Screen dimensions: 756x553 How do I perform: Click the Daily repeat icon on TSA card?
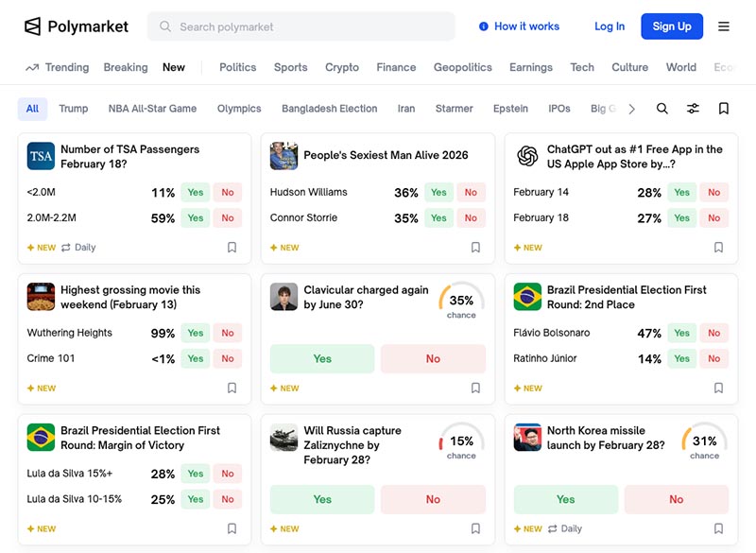coord(66,248)
